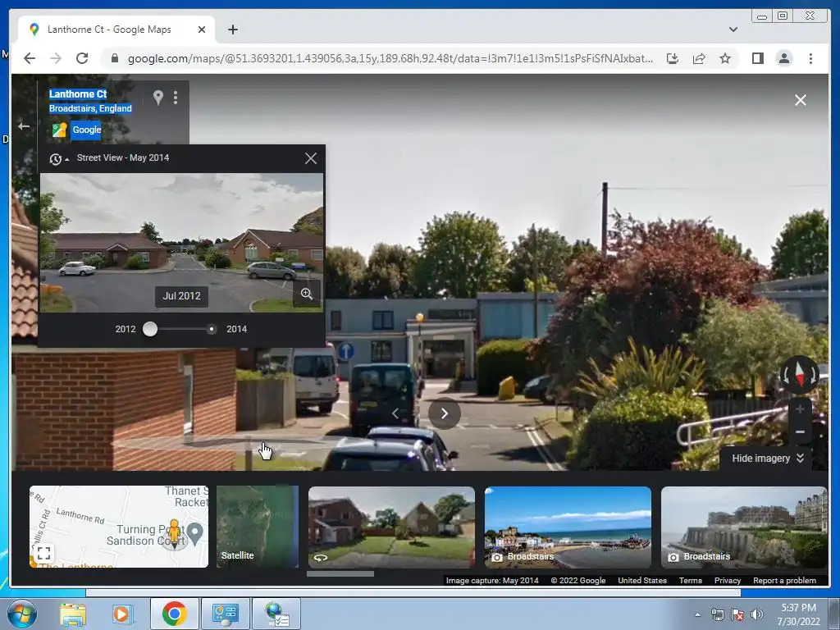Screen dimensions: 840x630
Task: Open the United States link
Action: [641, 580]
